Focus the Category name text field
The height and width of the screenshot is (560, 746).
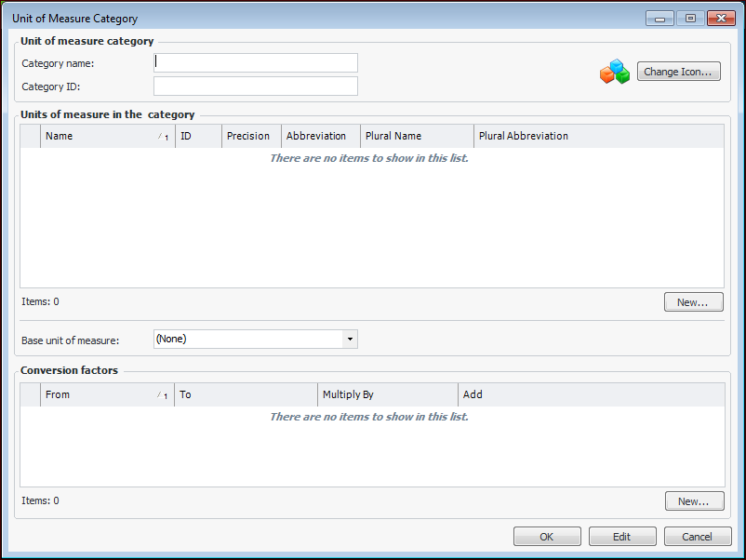pyautogui.click(x=256, y=63)
